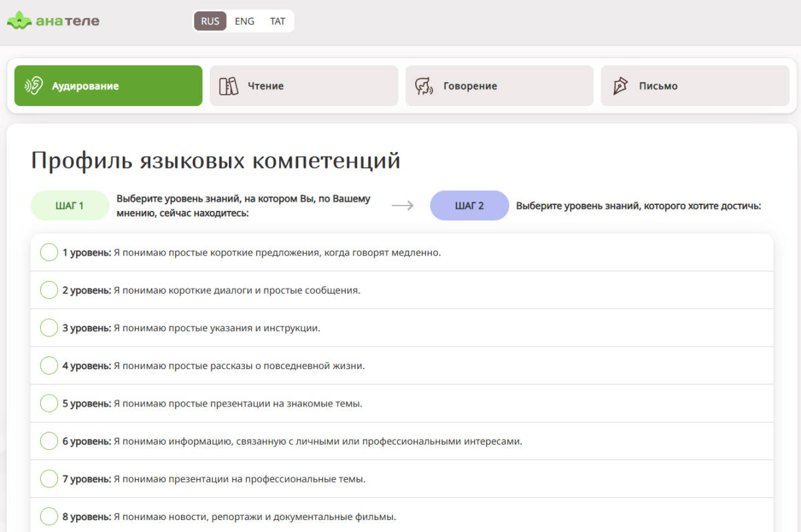Select the 5 уровень presentations option

tap(49, 403)
